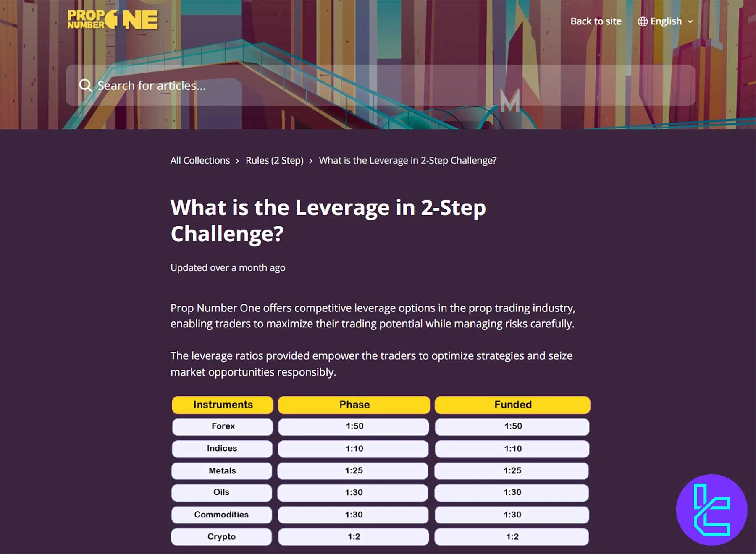Select the Indices instrument cell
Screen dimensions: 756x554
pos(222,449)
